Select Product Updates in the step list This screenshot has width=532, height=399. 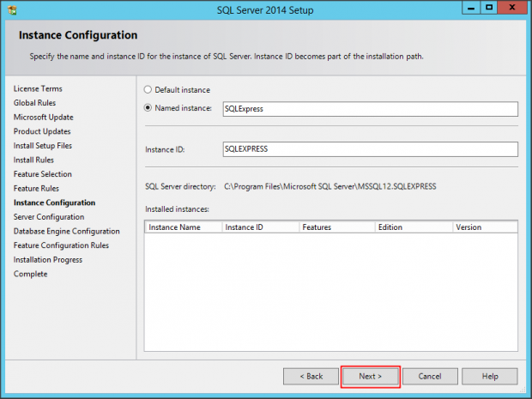tap(42, 131)
